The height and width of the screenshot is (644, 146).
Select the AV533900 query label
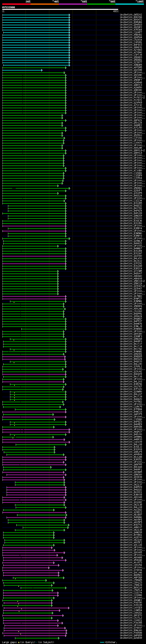8,8
